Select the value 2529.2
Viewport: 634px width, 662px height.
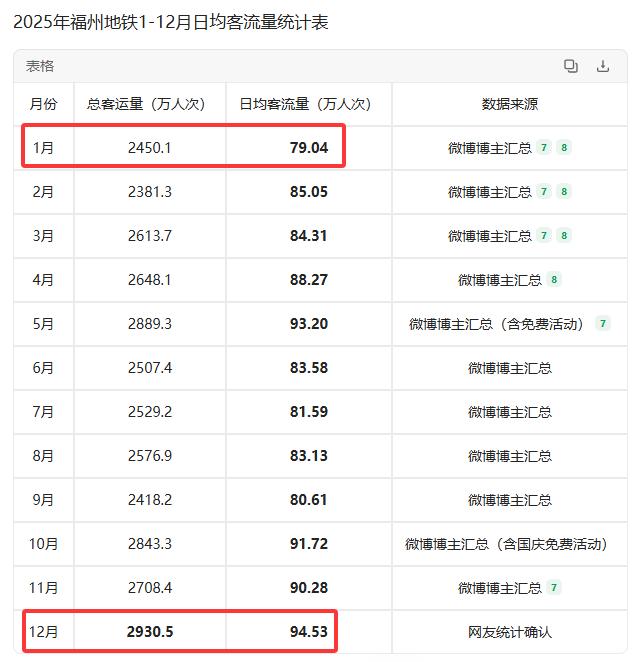[150, 412]
